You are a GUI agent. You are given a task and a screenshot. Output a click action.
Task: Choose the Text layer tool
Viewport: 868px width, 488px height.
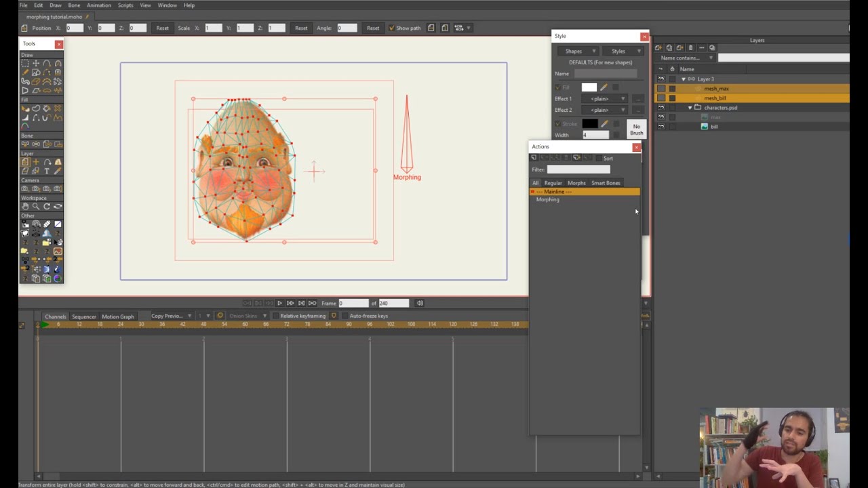[x=47, y=171]
